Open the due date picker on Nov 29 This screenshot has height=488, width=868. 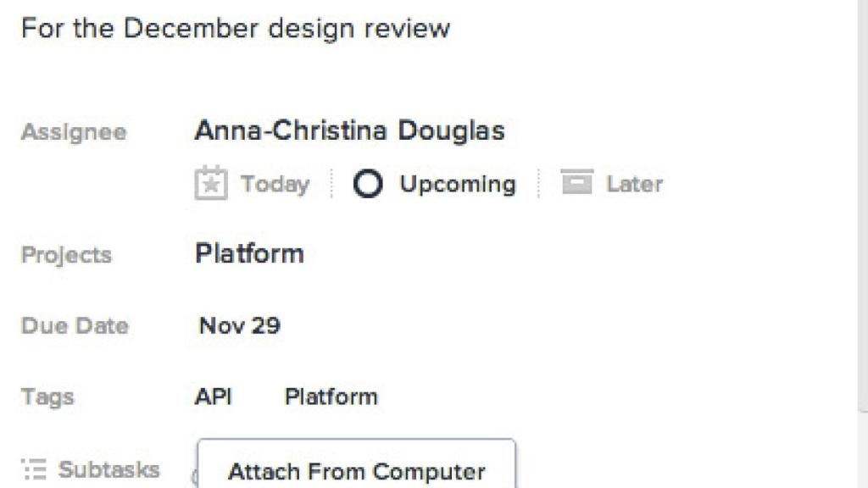[x=239, y=325]
